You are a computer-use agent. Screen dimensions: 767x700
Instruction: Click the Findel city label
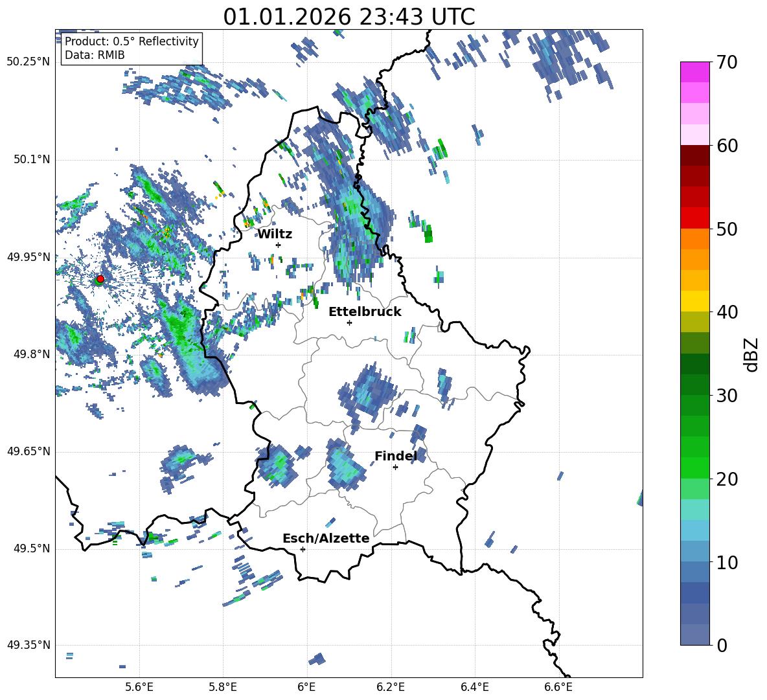(396, 456)
